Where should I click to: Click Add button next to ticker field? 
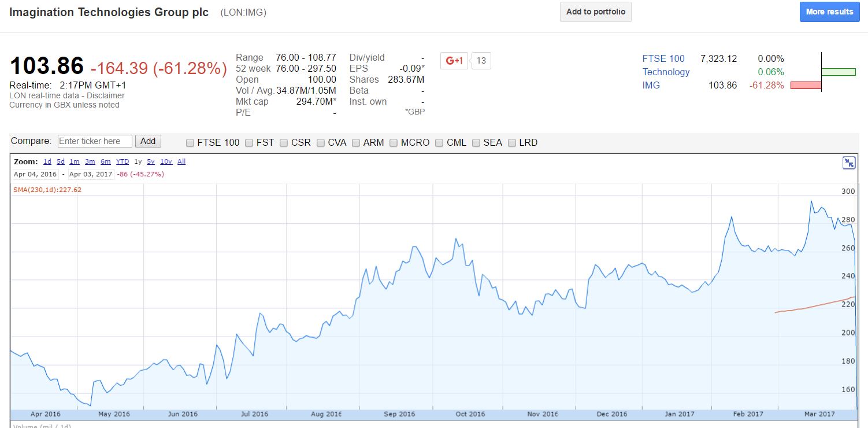click(148, 141)
